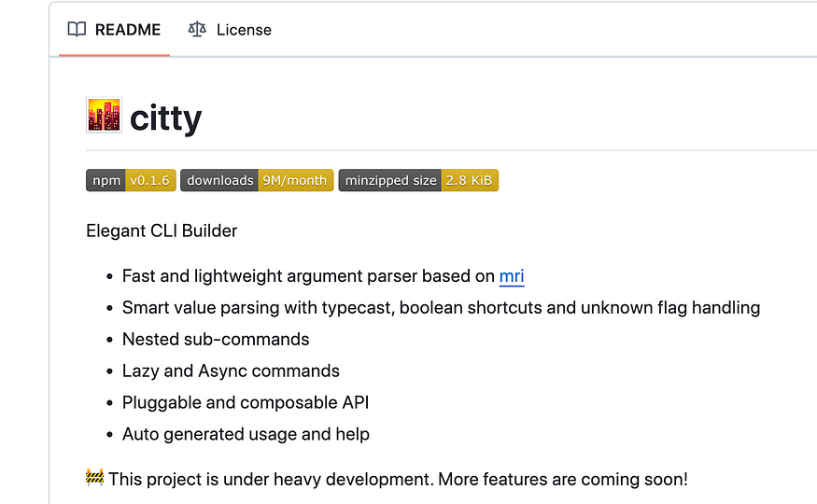This screenshot has height=504, width=817.
Task: Click 'Pluggable and composable API' bullet
Action: (246, 402)
